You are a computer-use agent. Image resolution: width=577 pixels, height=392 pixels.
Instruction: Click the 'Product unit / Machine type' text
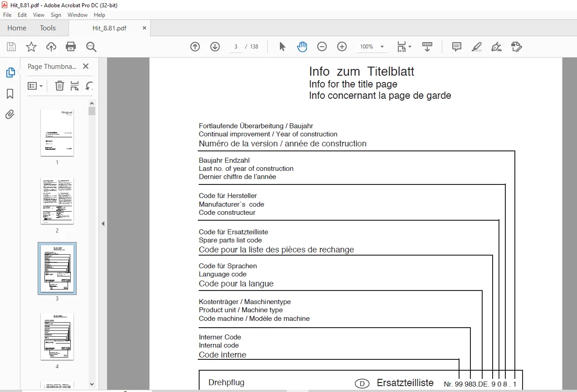pyautogui.click(x=241, y=310)
